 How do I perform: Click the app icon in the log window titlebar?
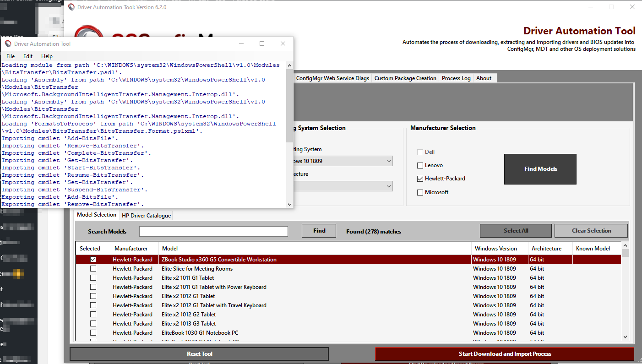pos(7,43)
